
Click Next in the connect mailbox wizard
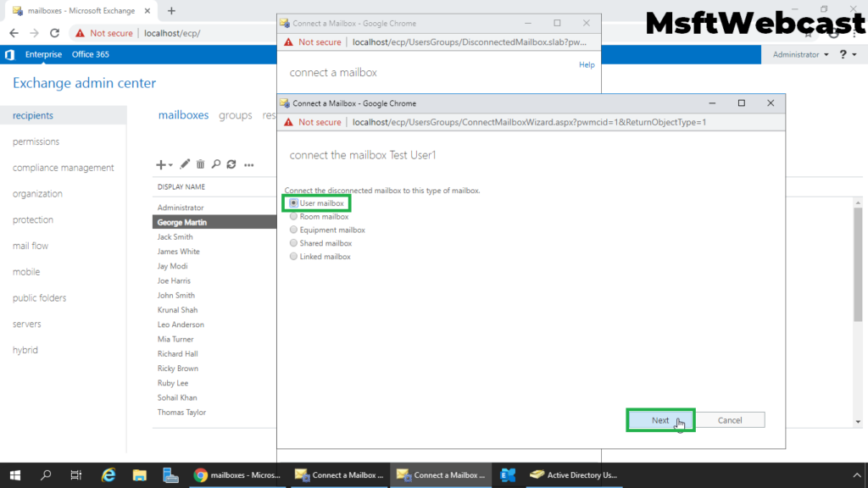pos(659,420)
